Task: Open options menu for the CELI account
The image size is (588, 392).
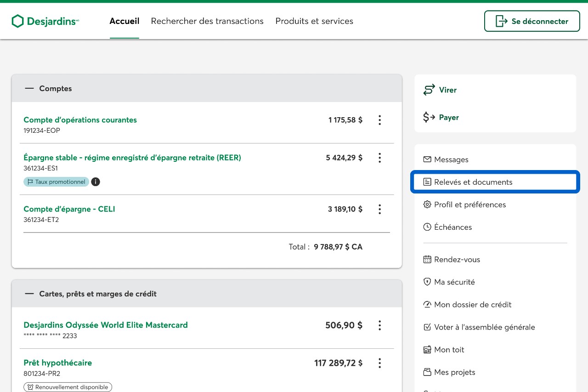Action: coord(379,209)
